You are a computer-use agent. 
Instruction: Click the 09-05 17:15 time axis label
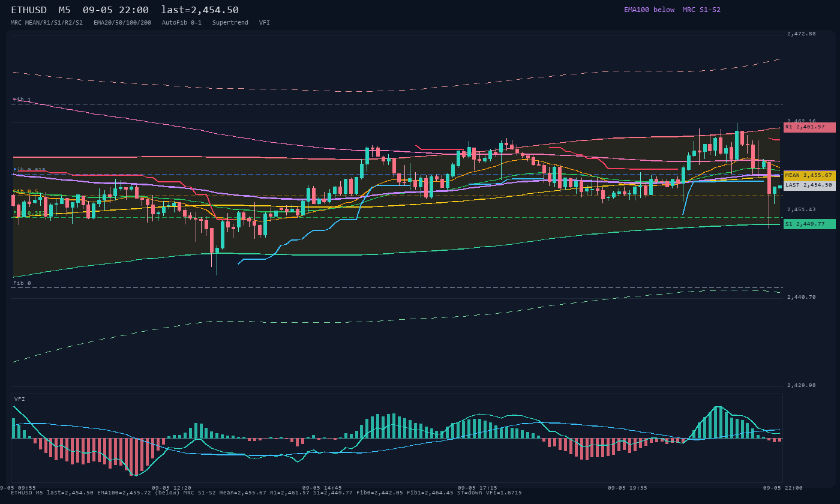point(478,488)
